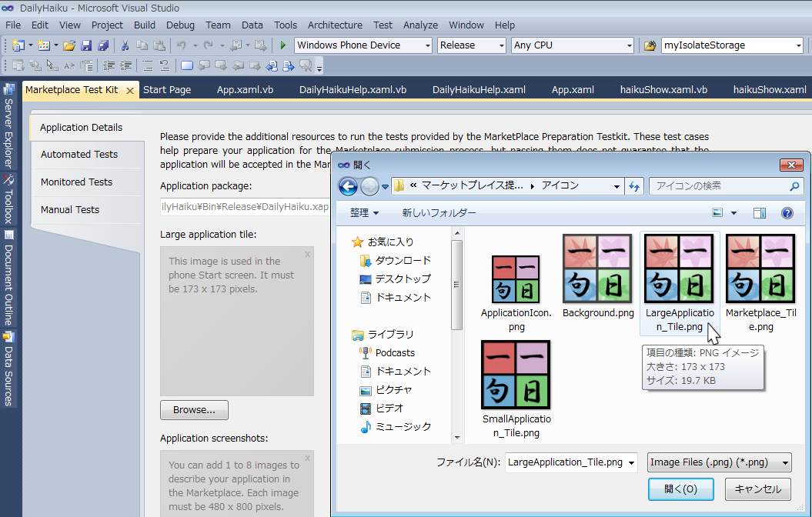Click the refresh button in dialog address bar
Screen dimensions: 812x517
pyautogui.click(x=634, y=186)
